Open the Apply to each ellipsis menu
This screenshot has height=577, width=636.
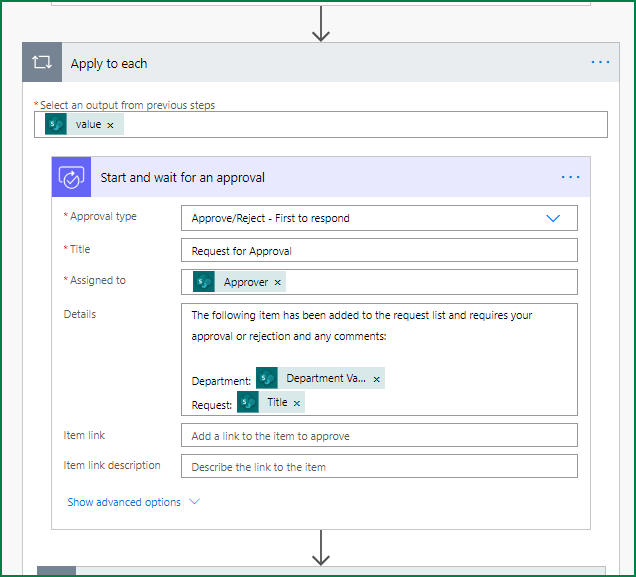coord(600,63)
